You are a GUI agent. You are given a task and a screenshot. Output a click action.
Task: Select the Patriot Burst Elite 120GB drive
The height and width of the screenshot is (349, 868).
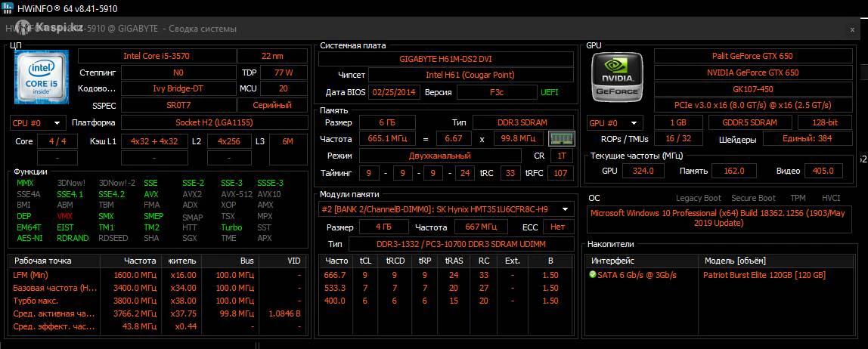click(x=764, y=274)
